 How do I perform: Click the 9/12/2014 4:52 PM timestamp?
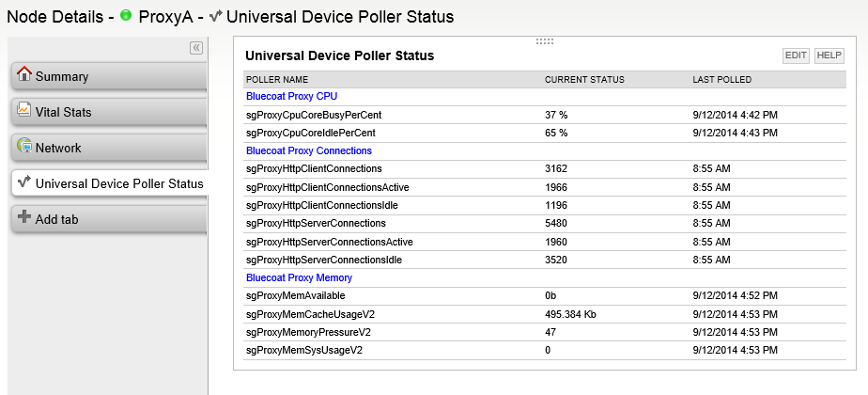(736, 296)
